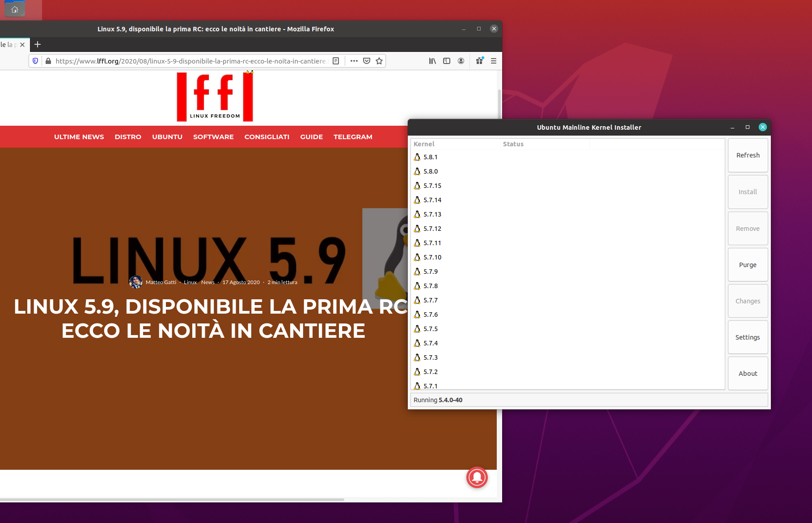Image resolution: width=812 pixels, height=523 pixels.
Task: Select kernel 5.7.13 in the list
Action: tap(567, 214)
